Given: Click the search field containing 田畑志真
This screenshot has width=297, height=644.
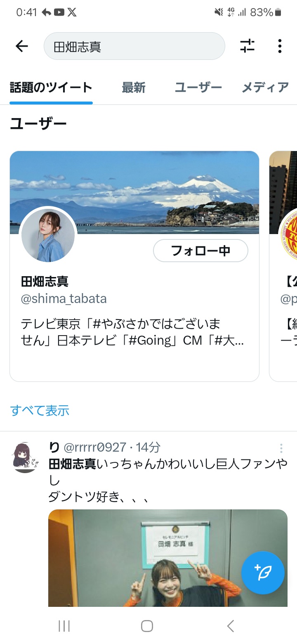Looking at the screenshot, I should pos(134,46).
